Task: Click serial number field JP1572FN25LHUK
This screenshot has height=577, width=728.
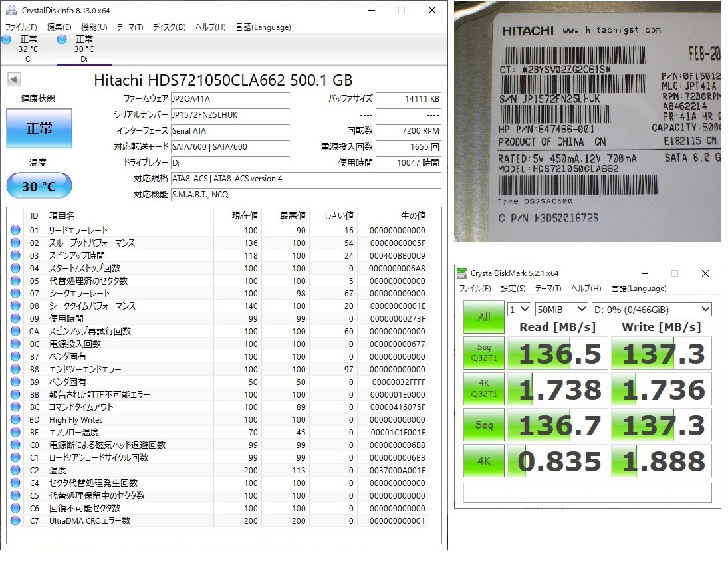Action: point(230,114)
